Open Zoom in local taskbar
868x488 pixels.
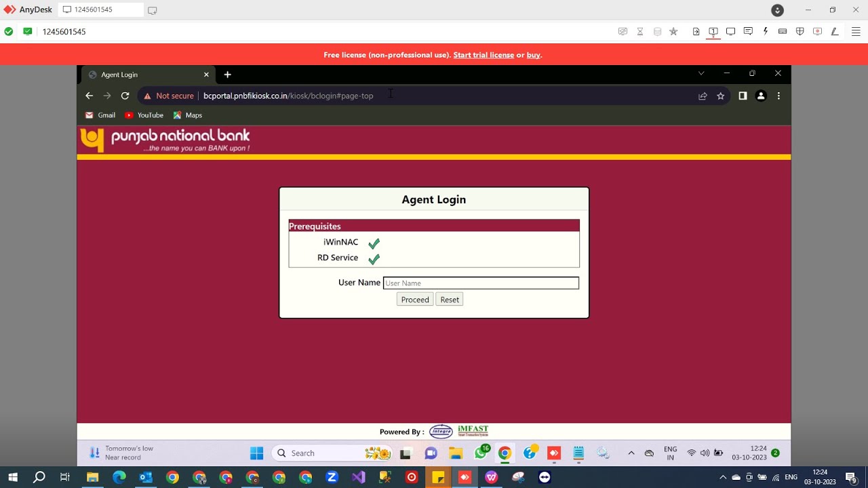pos(332,477)
